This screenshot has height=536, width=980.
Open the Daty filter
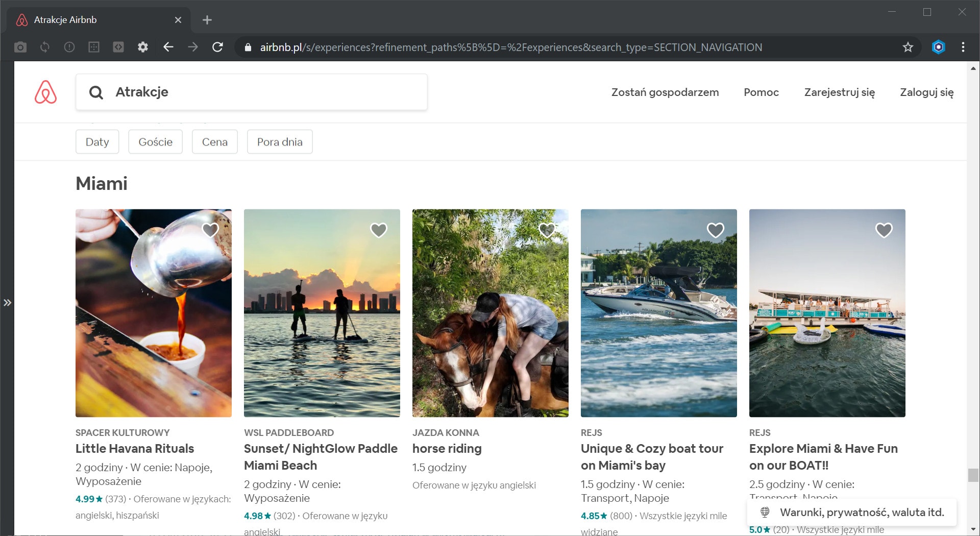pyautogui.click(x=97, y=142)
